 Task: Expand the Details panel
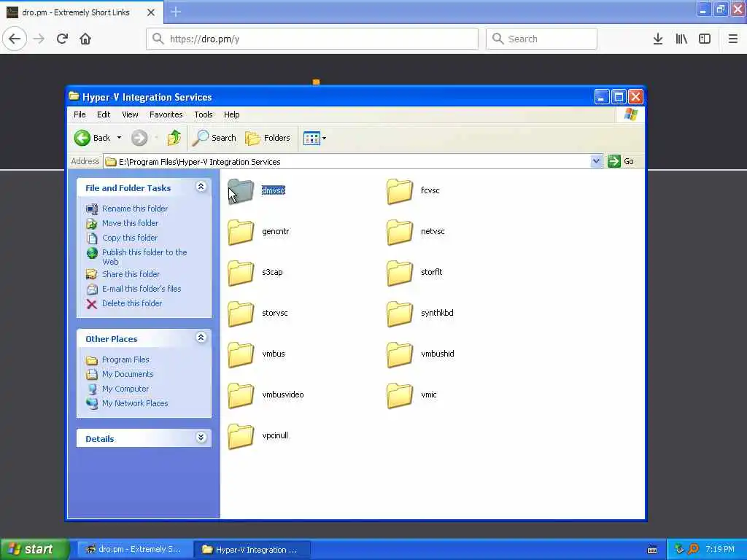coord(201,437)
